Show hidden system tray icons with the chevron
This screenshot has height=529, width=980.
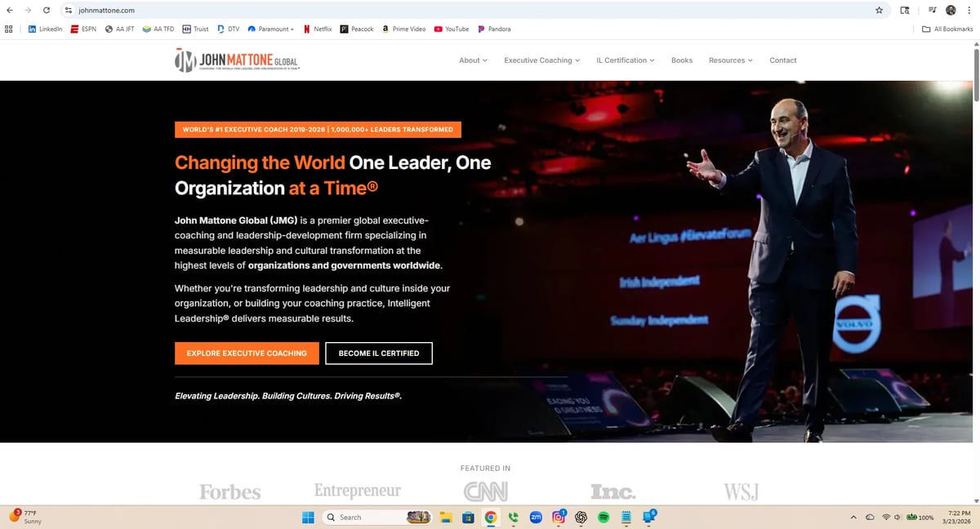pos(854,517)
